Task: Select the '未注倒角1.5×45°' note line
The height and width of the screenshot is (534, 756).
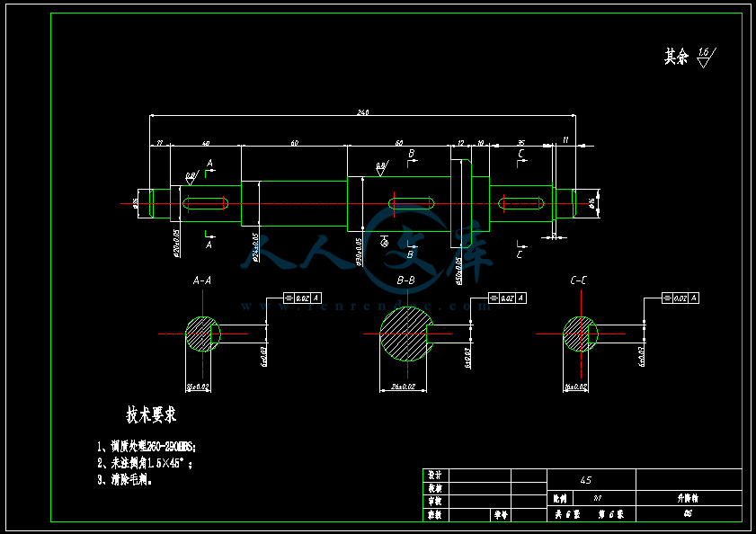Action: 145,464
